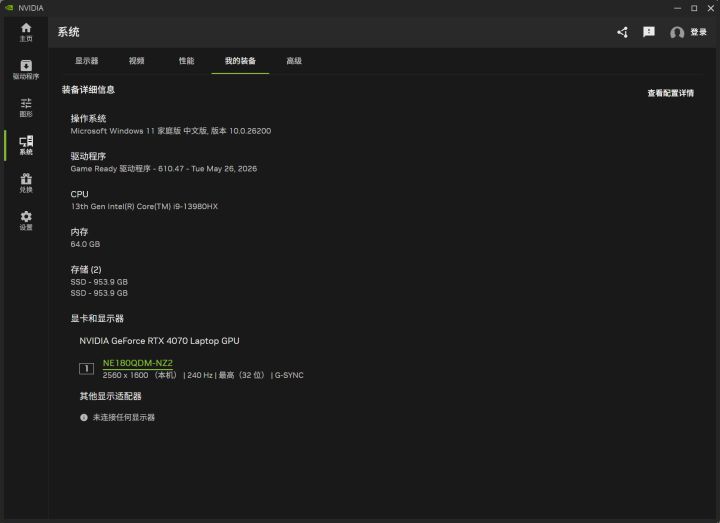This screenshot has width=720, height=523.
Task: Open 查看配置详情 link
Action: point(670,93)
